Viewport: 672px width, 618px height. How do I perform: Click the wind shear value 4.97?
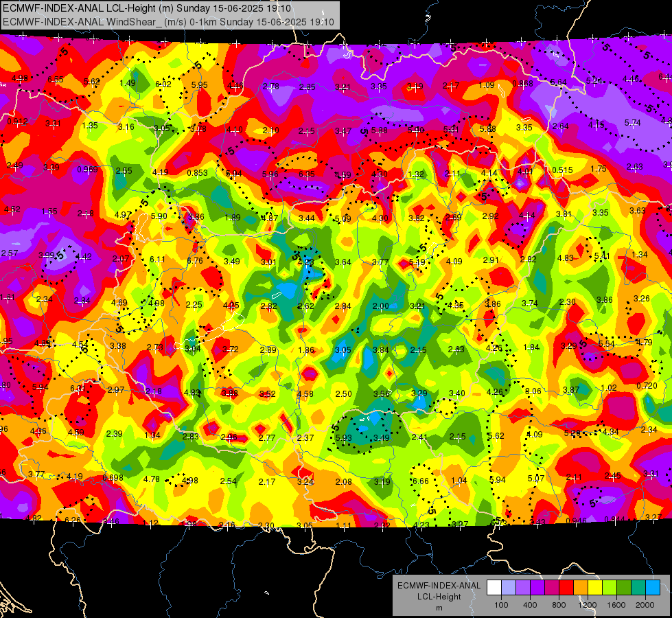[123, 215]
